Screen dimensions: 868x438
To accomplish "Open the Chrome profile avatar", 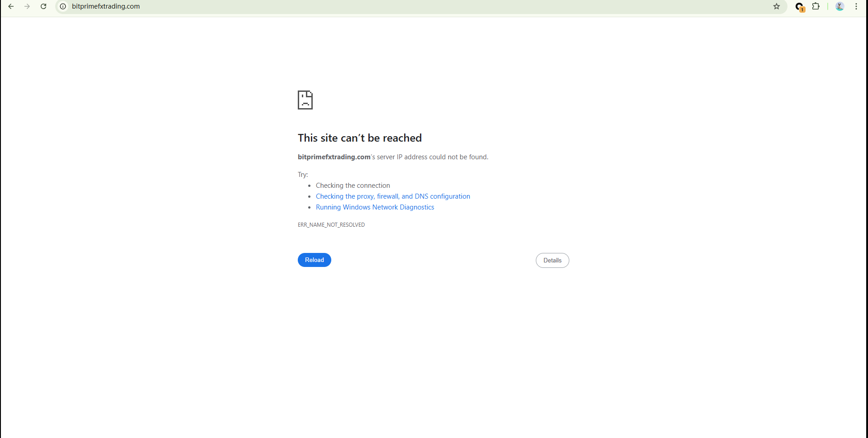I will pyautogui.click(x=839, y=6).
